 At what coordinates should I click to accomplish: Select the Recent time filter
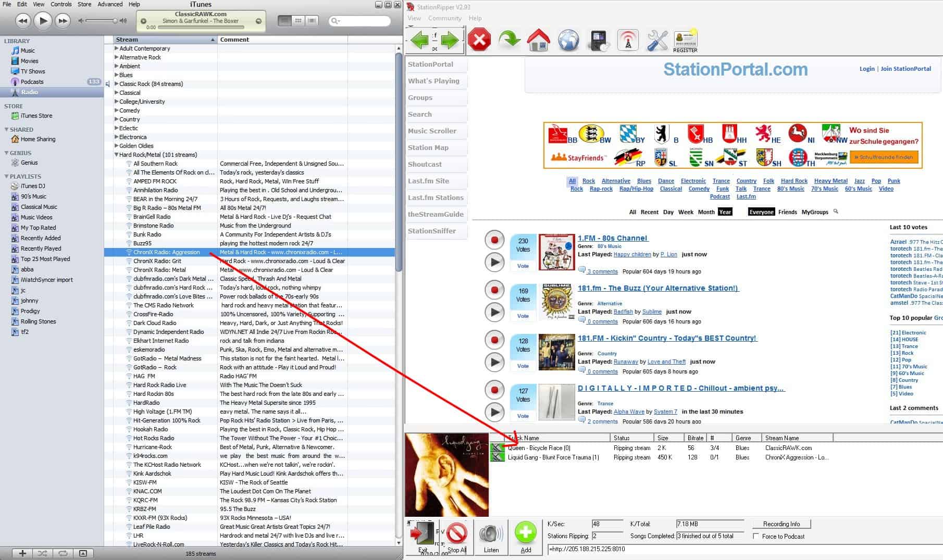coord(649,212)
